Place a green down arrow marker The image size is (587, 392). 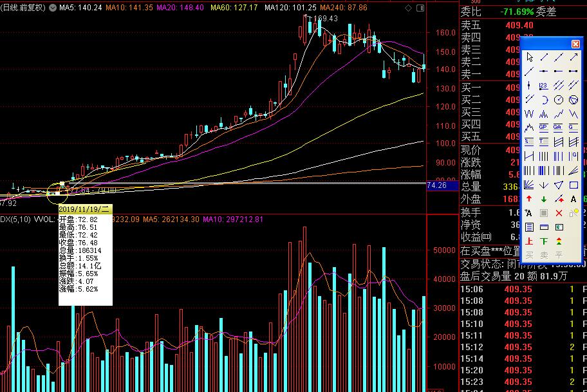tap(544, 199)
